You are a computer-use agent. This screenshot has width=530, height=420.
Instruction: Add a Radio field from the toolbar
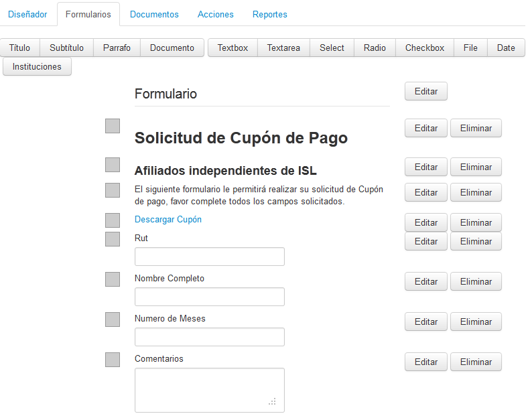(375, 48)
